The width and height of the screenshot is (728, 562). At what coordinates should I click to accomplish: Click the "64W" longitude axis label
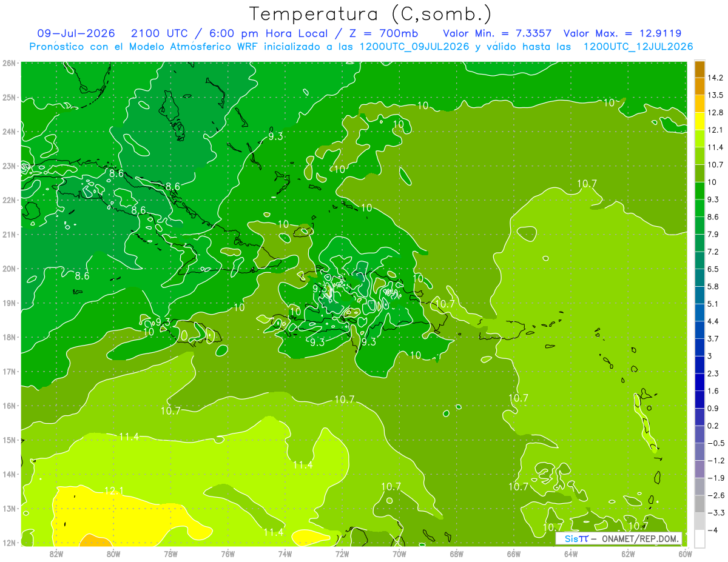(x=571, y=554)
